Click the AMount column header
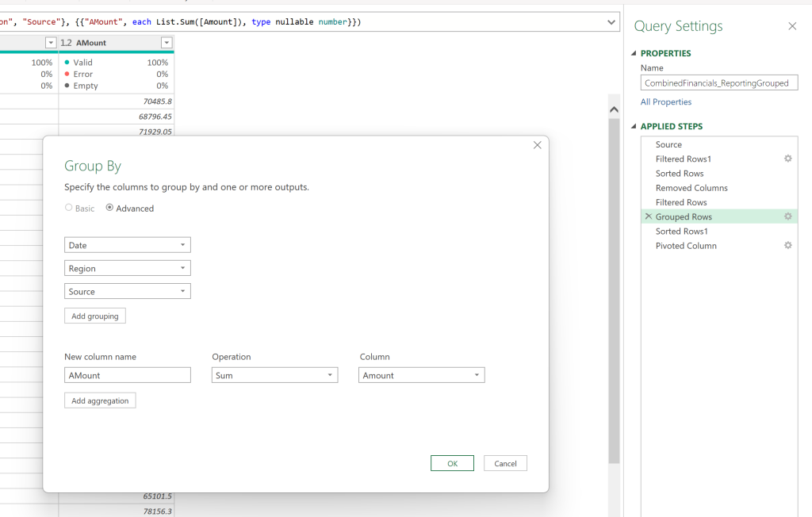The image size is (812, 517). [116, 43]
